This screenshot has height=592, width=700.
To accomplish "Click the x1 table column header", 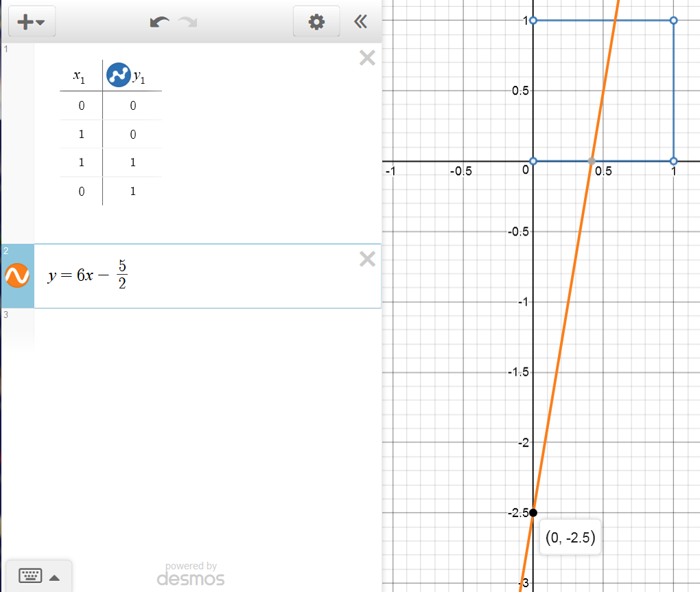I will tap(81, 76).
